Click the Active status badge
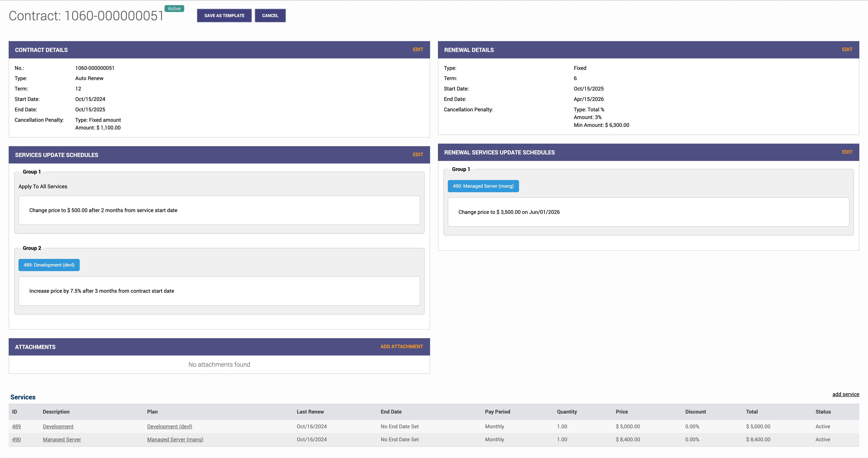 pyautogui.click(x=174, y=9)
